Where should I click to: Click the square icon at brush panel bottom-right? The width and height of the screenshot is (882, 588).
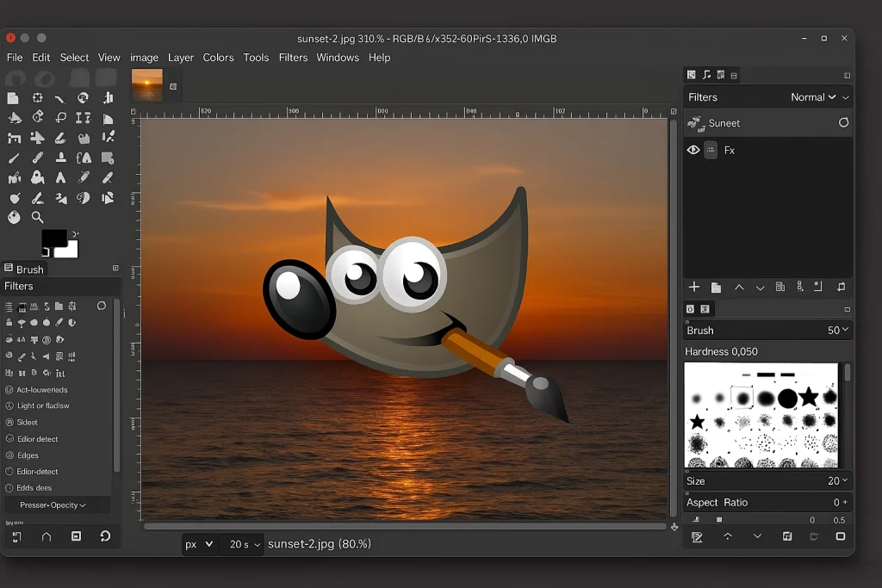pyautogui.click(x=841, y=536)
